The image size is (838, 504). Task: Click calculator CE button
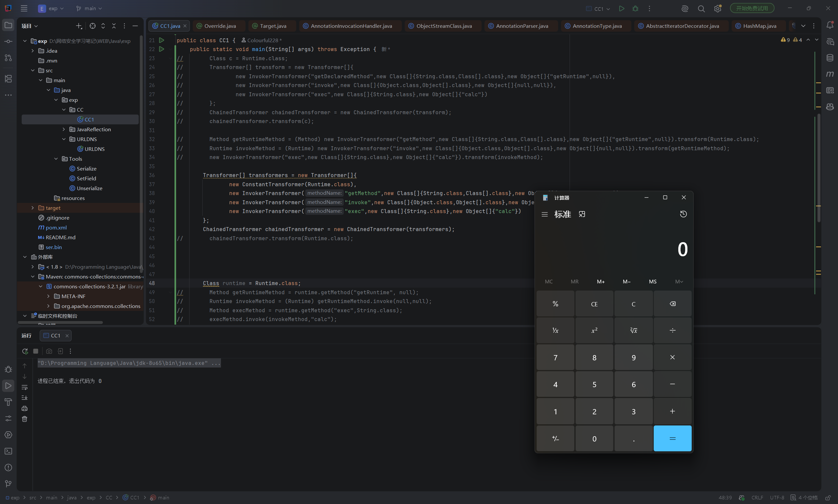coord(594,304)
